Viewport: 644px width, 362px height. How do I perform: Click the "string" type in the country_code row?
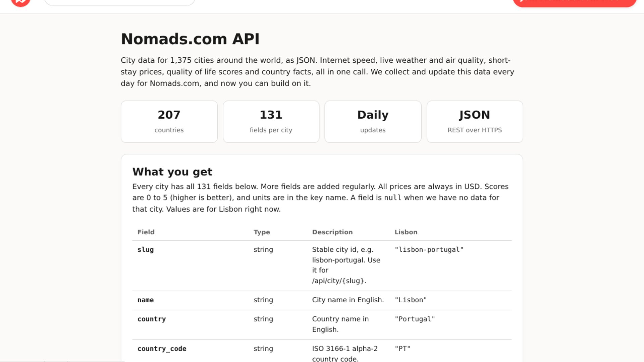263,349
